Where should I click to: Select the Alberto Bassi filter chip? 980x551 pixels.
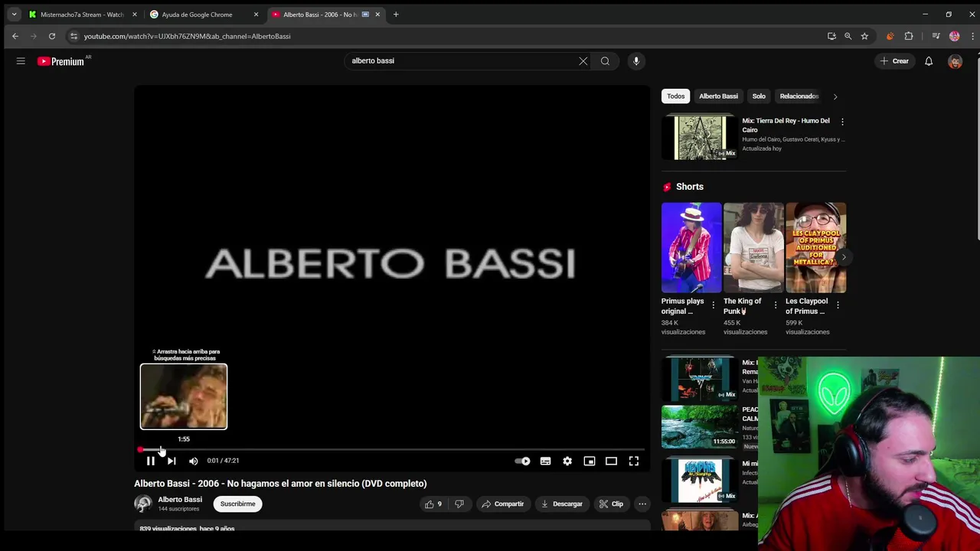718,96
